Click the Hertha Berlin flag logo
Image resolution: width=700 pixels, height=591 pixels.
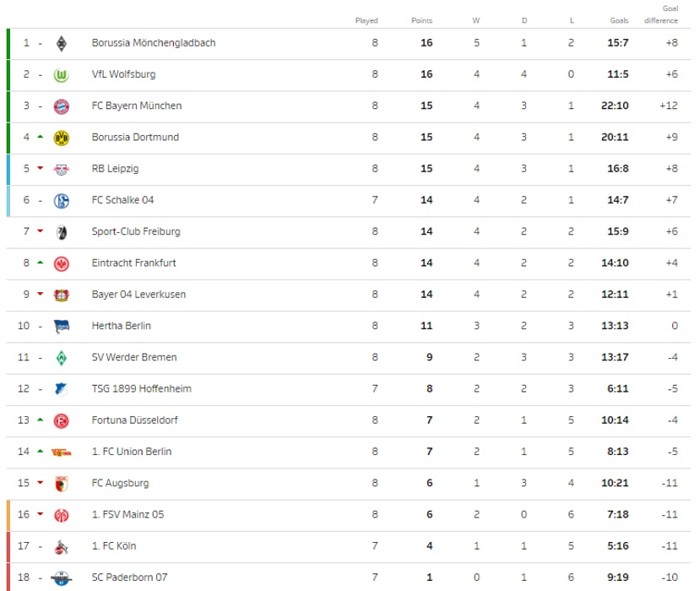(61, 327)
